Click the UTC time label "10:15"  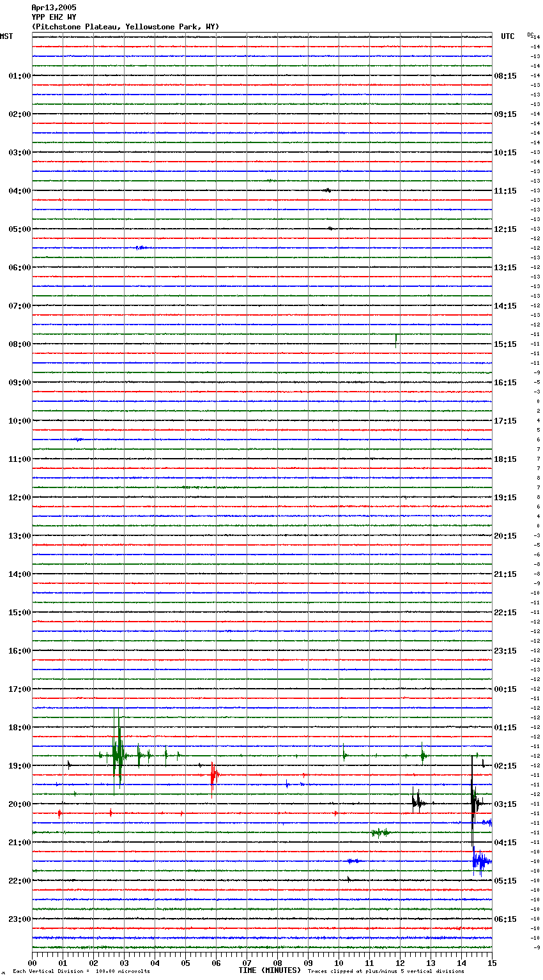pyautogui.click(x=505, y=153)
